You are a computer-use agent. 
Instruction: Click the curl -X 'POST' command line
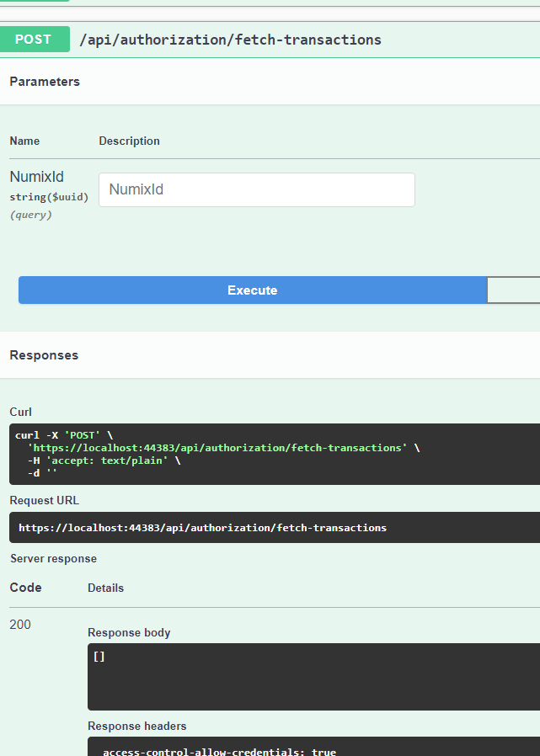pos(64,435)
